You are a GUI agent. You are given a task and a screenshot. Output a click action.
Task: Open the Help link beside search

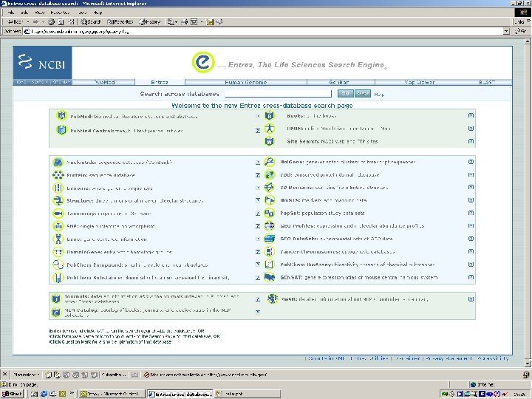pyautogui.click(x=379, y=95)
